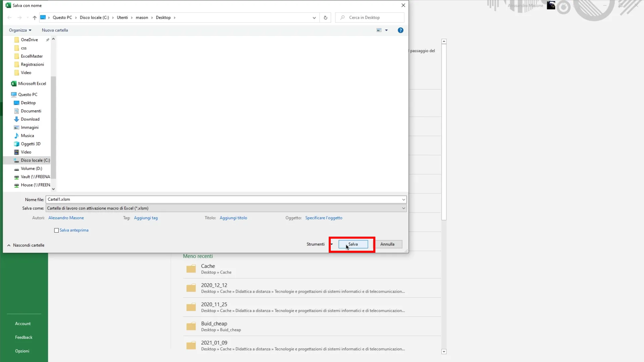The width and height of the screenshot is (644, 362).
Task: Click the change view layout icon
Action: (x=379, y=30)
